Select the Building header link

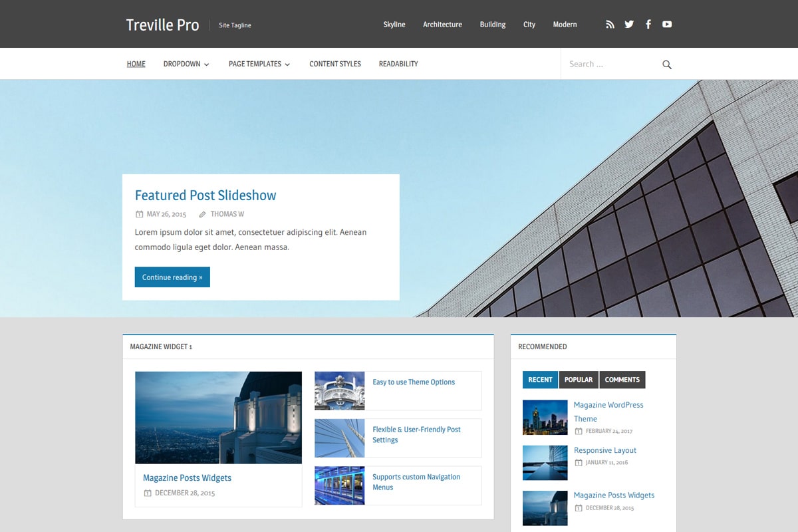coord(493,25)
